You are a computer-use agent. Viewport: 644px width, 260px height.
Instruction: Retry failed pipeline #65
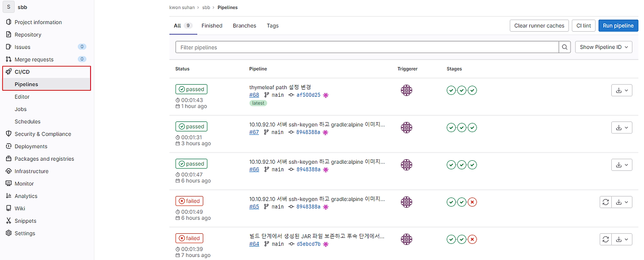(x=606, y=202)
